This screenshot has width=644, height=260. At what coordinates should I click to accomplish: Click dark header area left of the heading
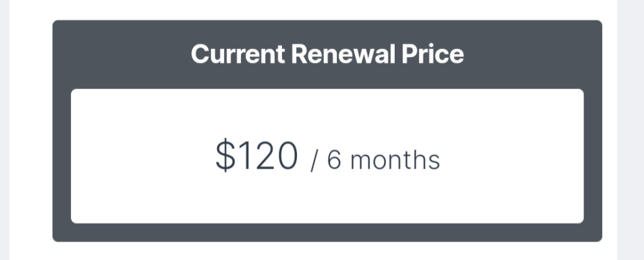(116, 54)
